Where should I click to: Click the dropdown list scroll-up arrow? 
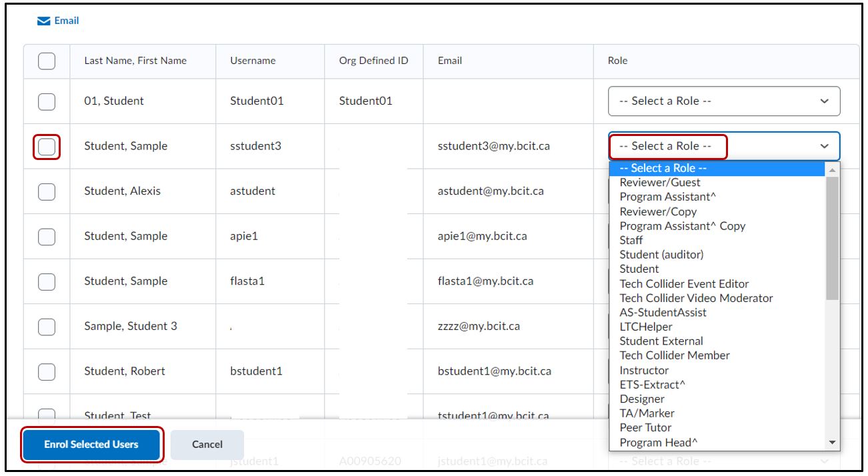click(831, 169)
